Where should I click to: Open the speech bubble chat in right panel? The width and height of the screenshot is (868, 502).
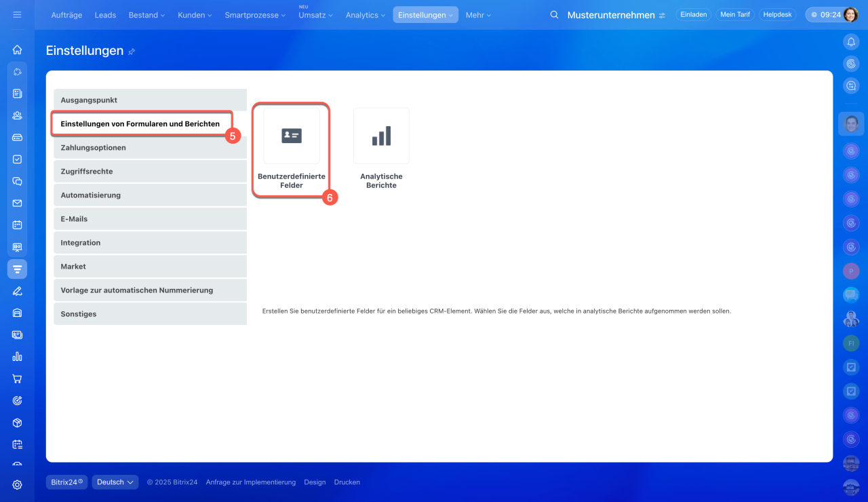click(x=851, y=295)
